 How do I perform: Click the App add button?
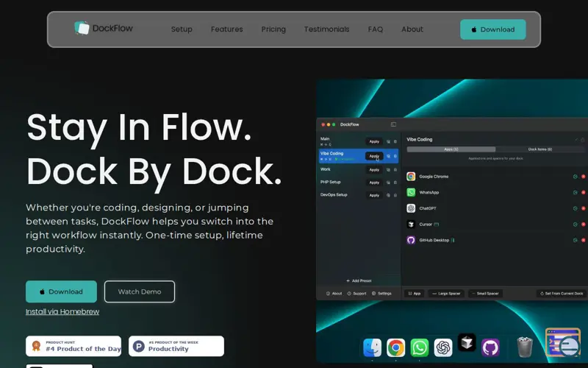415,294
